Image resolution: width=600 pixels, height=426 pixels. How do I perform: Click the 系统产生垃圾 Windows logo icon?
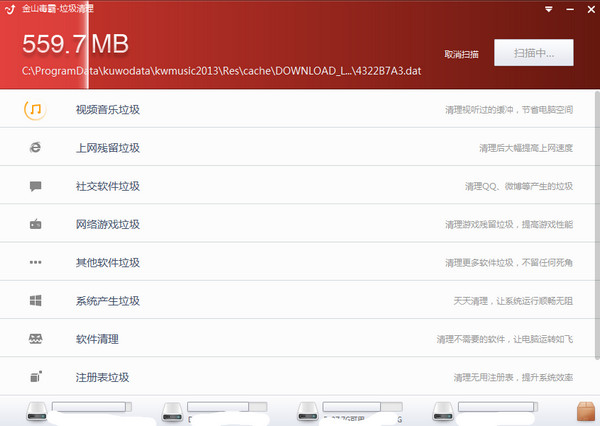coord(35,300)
